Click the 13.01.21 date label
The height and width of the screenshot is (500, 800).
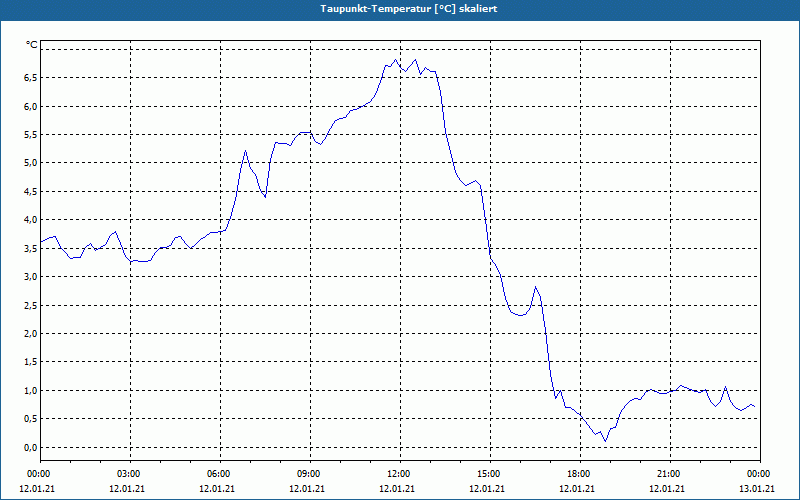(757, 488)
